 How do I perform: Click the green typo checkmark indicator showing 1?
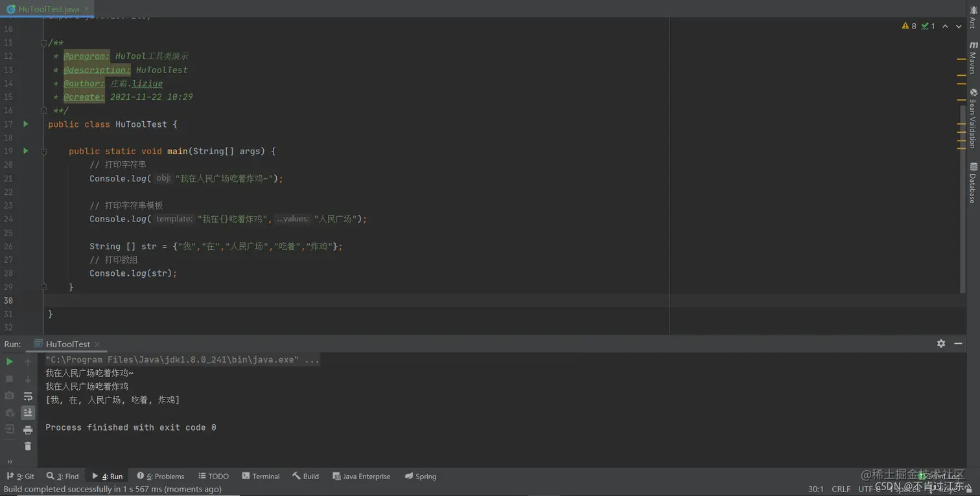point(928,26)
